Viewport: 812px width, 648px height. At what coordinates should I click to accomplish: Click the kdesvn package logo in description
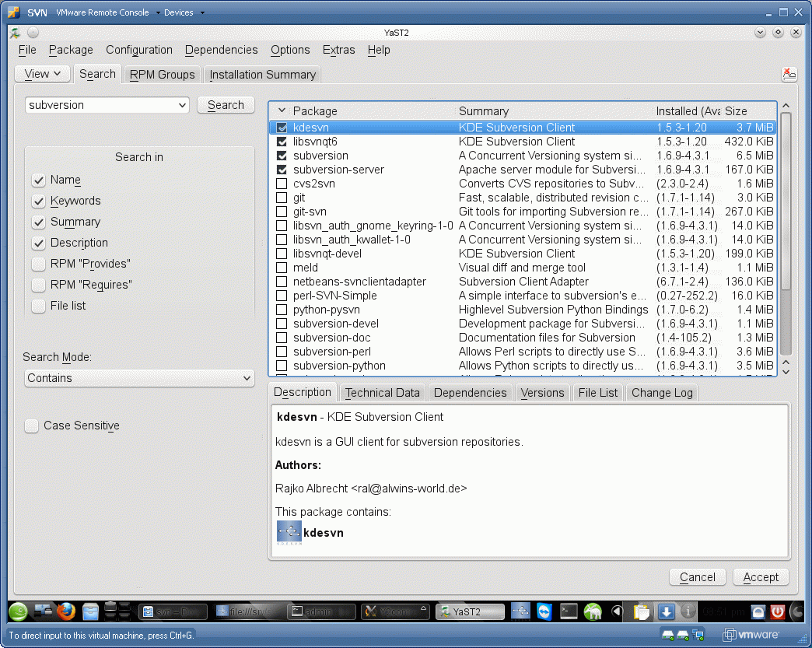(289, 533)
